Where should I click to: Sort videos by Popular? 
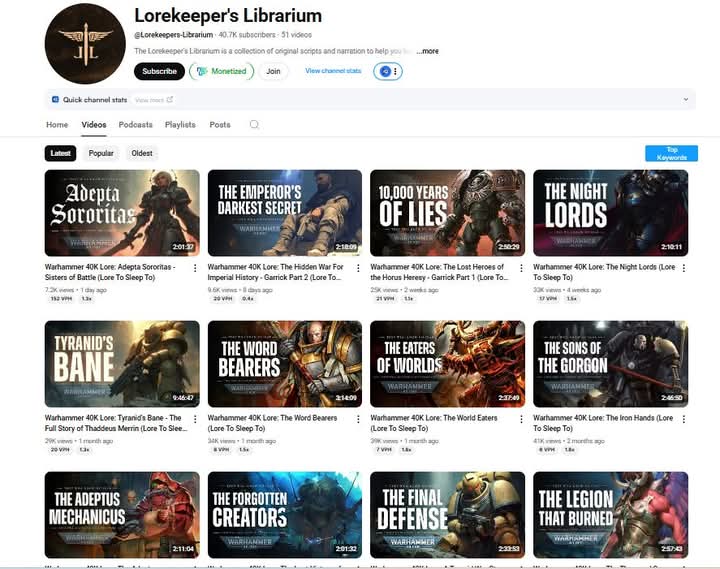pos(101,153)
